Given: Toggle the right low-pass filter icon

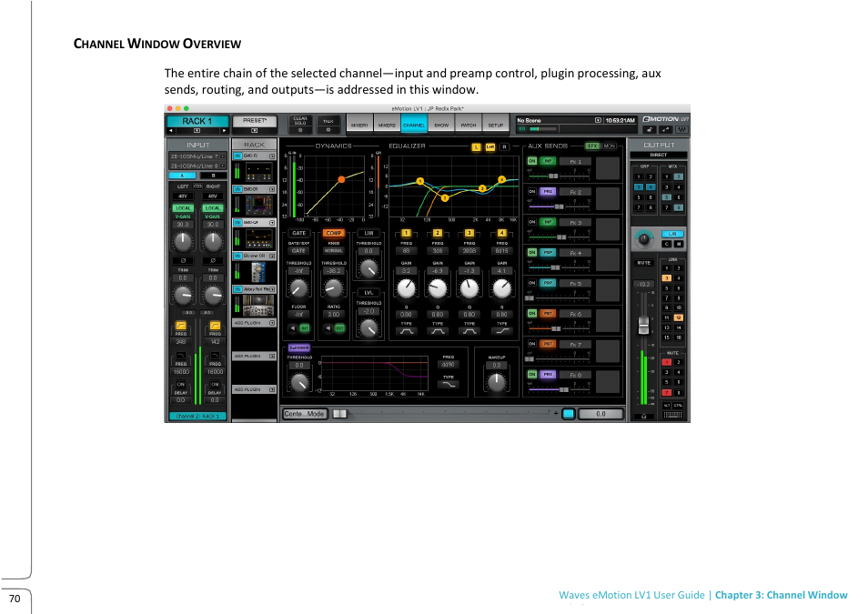Looking at the screenshot, I should pos(215,356).
